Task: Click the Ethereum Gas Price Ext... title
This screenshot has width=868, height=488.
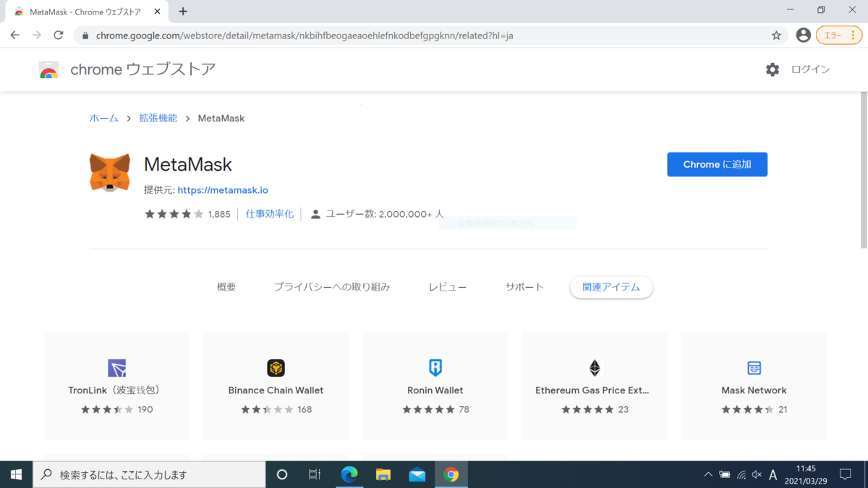Action: pyautogui.click(x=592, y=390)
